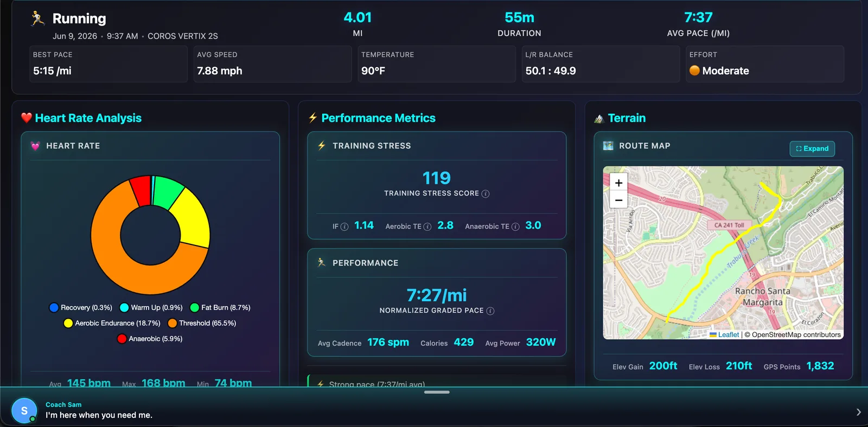Click the running figure icon by the title

pyautogui.click(x=37, y=18)
